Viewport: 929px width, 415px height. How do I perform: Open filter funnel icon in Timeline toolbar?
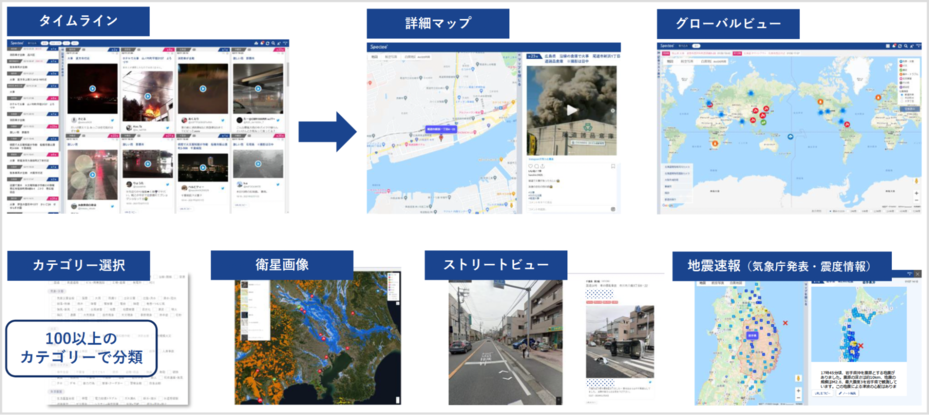coord(285,44)
